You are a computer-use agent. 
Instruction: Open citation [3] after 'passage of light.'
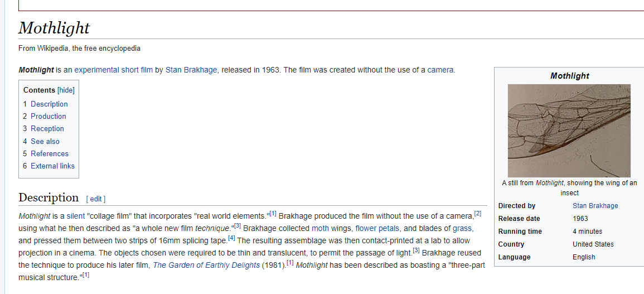(416, 250)
